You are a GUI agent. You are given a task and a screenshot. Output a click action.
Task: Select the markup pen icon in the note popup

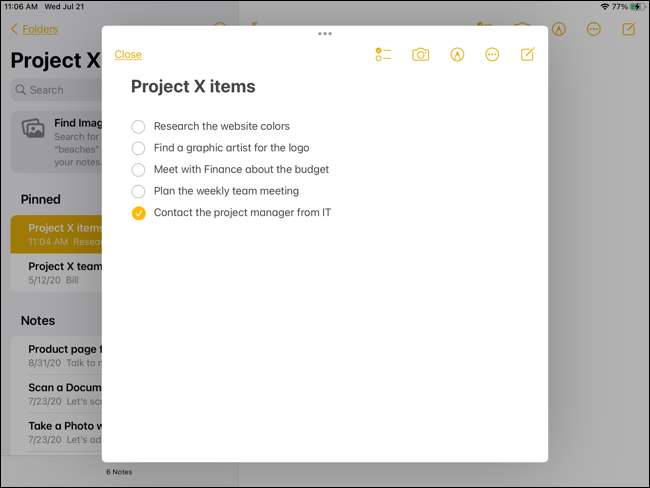click(457, 54)
